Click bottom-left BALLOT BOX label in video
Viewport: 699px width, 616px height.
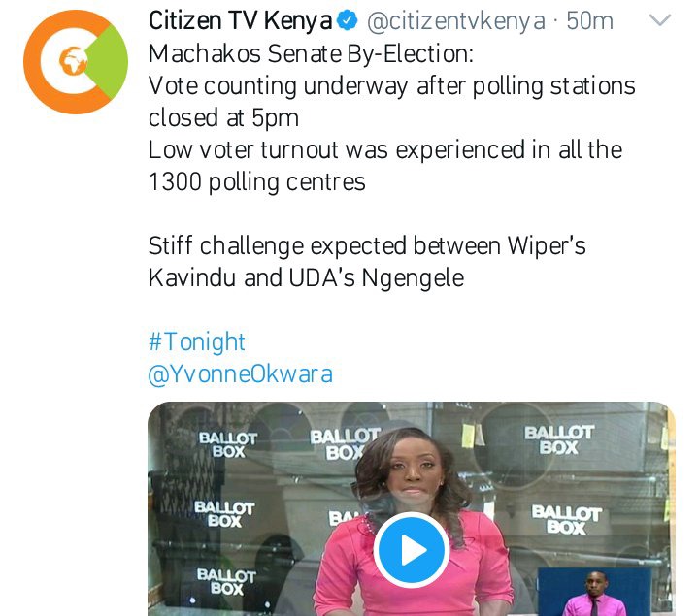226,581
